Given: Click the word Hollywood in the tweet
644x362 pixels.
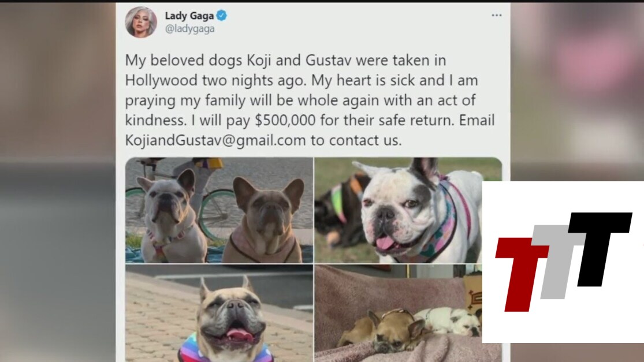Looking at the screenshot, I should pyautogui.click(x=161, y=80).
